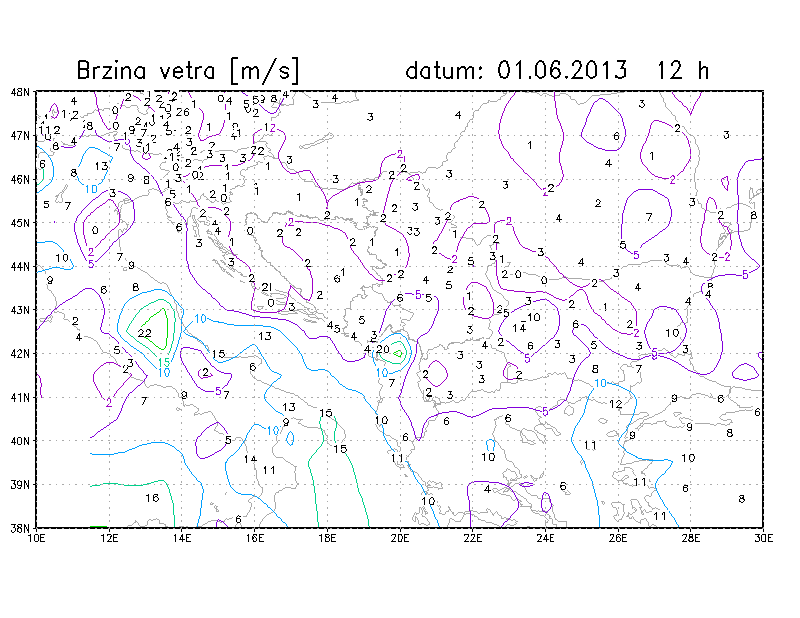The image size is (800, 618).
Task: Pick the "30E" longitude axis label
Action: coord(763,538)
